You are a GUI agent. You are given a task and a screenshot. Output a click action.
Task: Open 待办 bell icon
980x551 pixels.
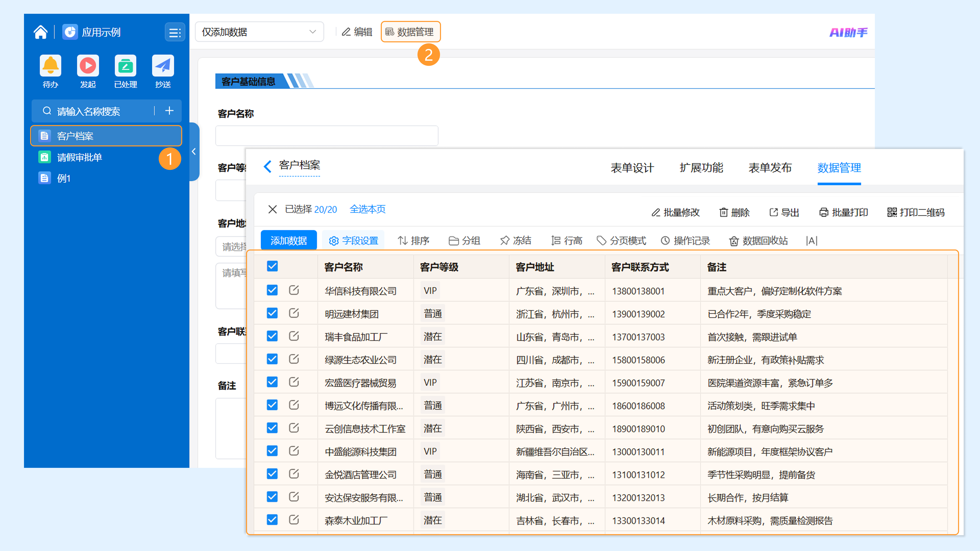(50, 66)
